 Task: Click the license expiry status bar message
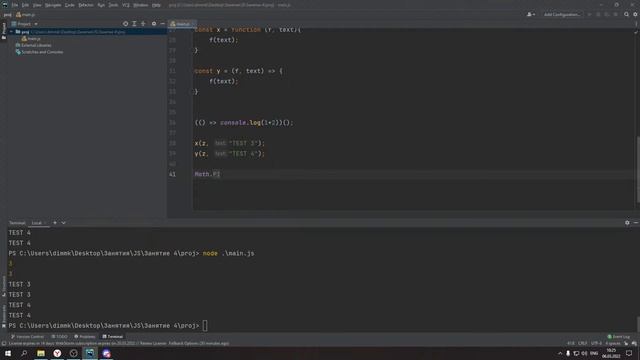pyautogui.click(x=119, y=344)
